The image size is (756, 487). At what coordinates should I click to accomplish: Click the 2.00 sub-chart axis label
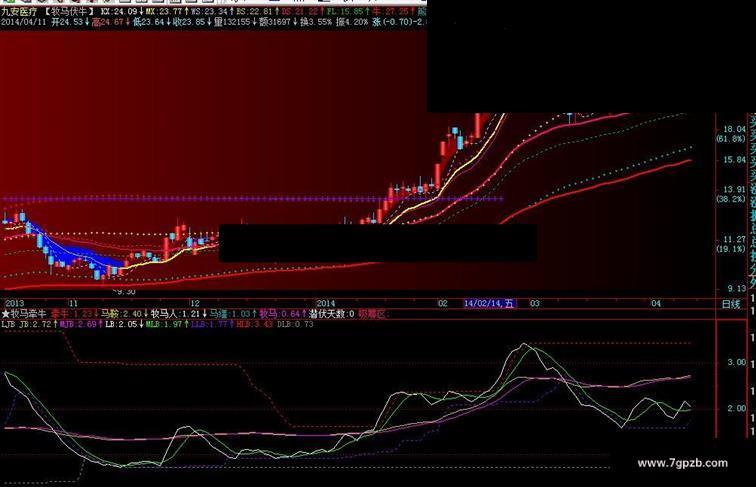point(736,408)
